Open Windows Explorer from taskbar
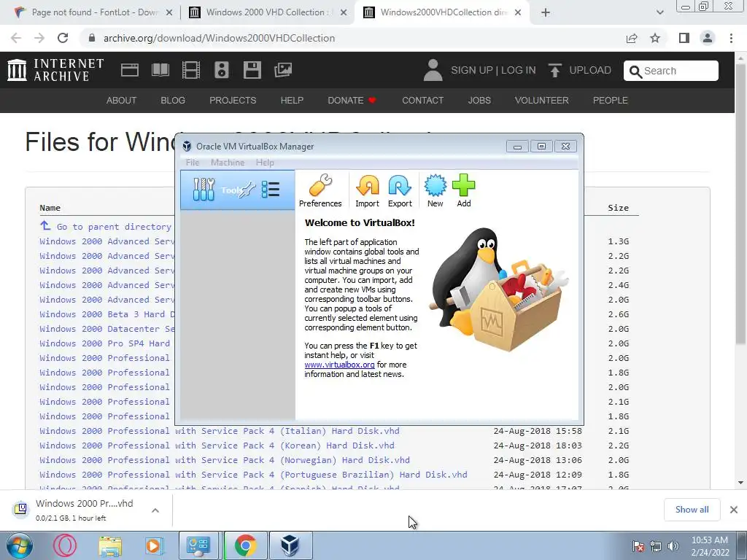The height and width of the screenshot is (560, 747). (110, 546)
